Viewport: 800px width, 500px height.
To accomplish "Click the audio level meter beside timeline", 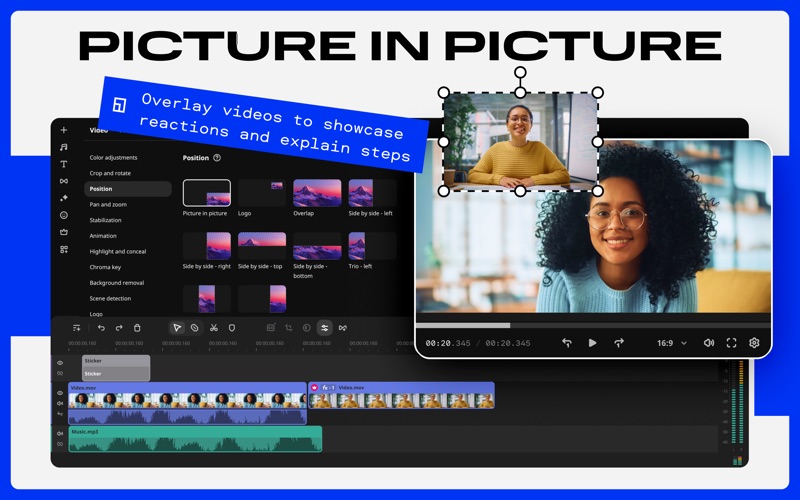I will pyautogui.click(x=737, y=403).
